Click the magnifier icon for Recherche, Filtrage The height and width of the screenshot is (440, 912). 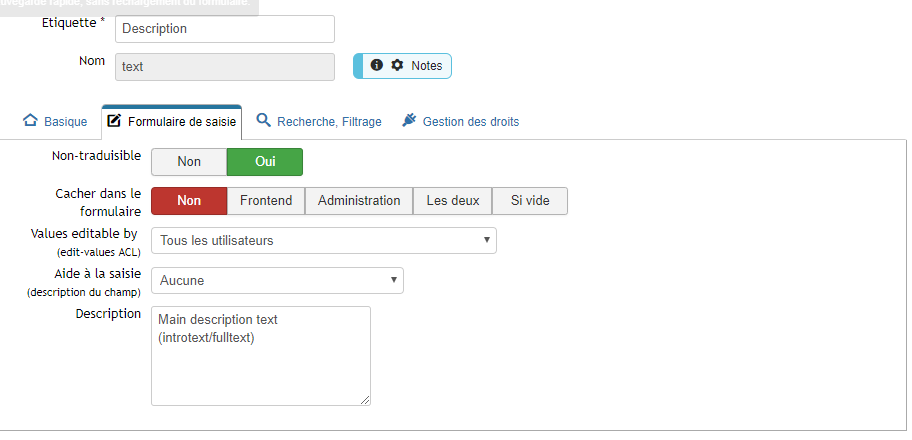pyautogui.click(x=263, y=120)
